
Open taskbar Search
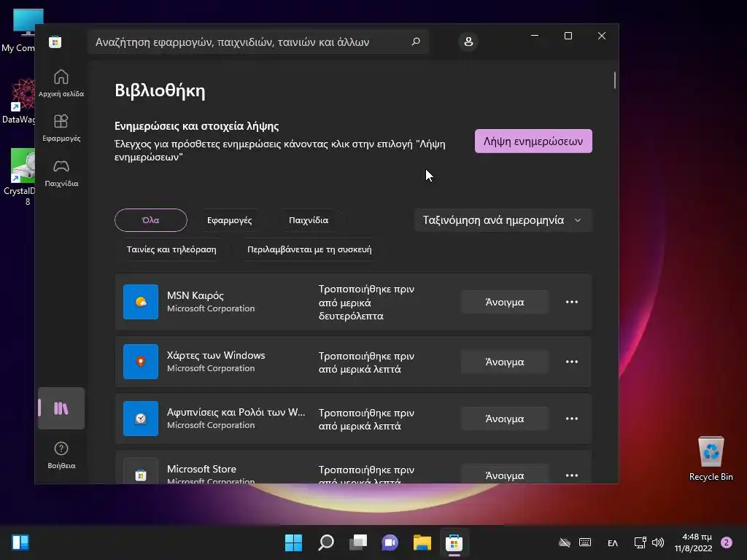coord(326,542)
